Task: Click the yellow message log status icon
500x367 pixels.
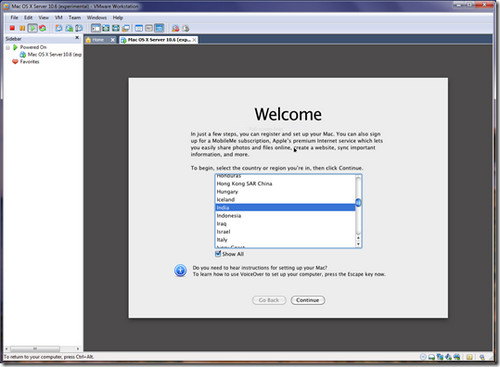Action: (x=469, y=357)
